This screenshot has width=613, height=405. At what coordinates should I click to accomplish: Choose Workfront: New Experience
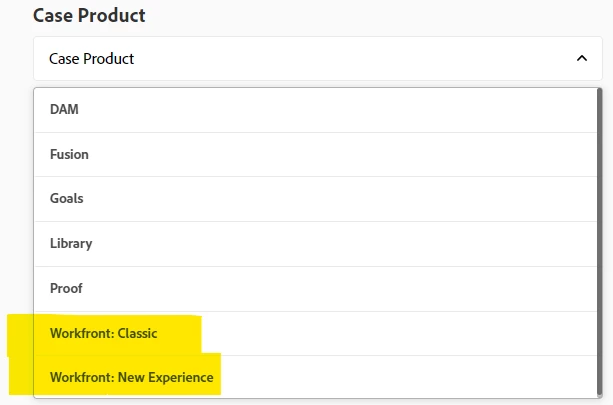pyautogui.click(x=316, y=377)
